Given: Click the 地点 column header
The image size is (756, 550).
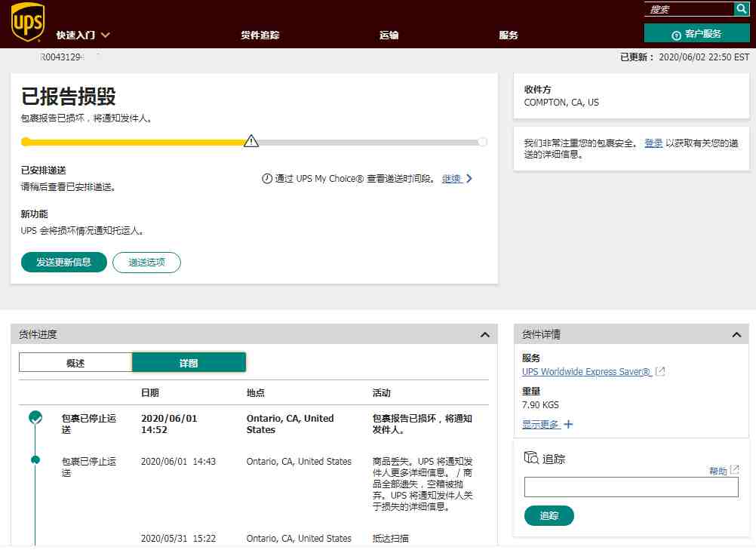Looking at the screenshot, I should click(x=256, y=392).
